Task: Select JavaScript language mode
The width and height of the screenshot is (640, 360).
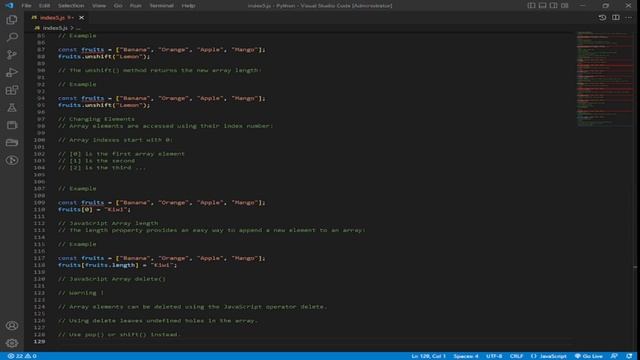Action: pos(549,356)
